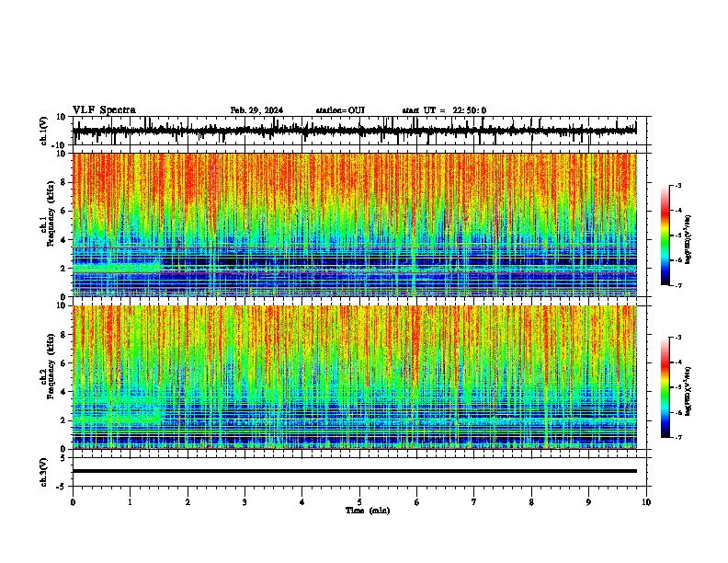This screenshot has width=728, height=563.
Task: Click the "2" kHz tick on ch.2 spectrogram
Action: (64, 420)
